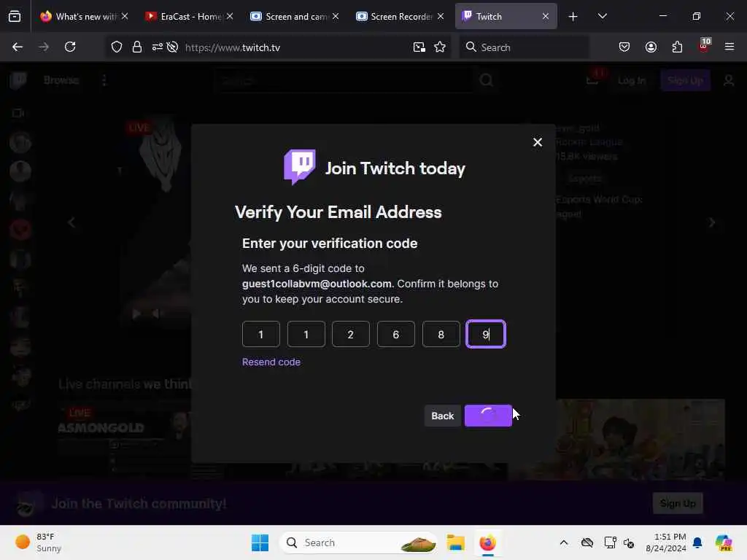Click the Resend code link
747x560 pixels.
pyautogui.click(x=271, y=362)
